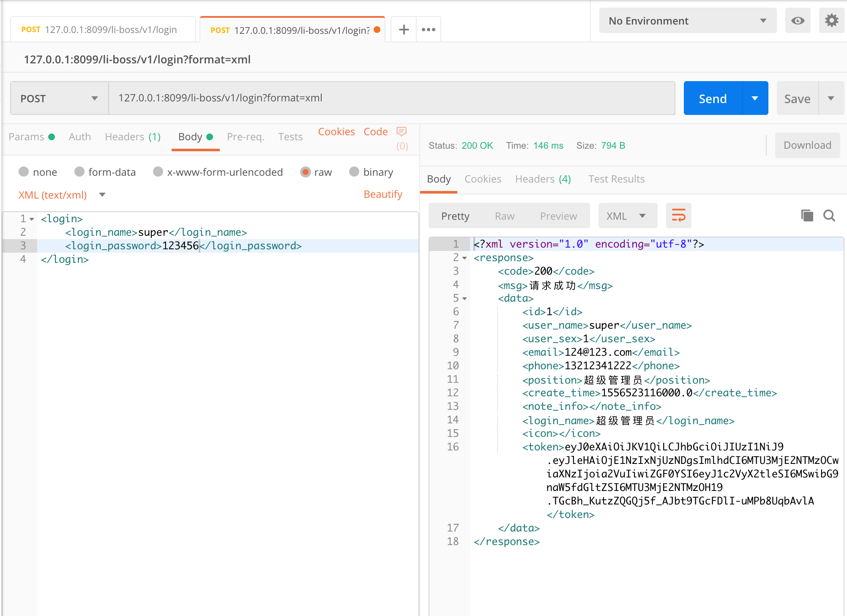
Task: Select the form-data radio option
Action: point(79,172)
